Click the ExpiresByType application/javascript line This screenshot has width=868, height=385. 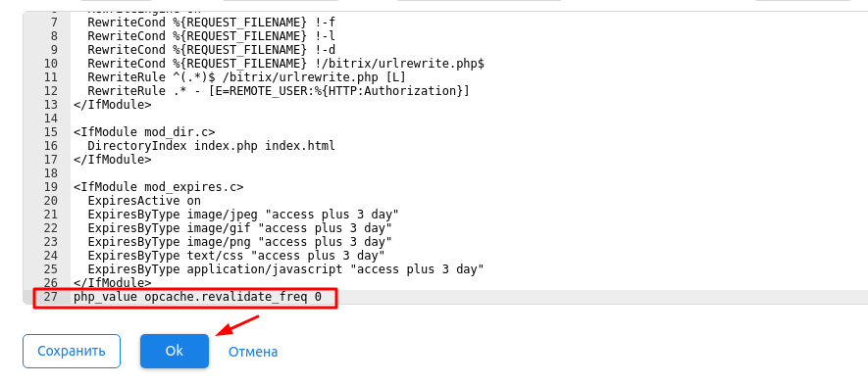[285, 269]
